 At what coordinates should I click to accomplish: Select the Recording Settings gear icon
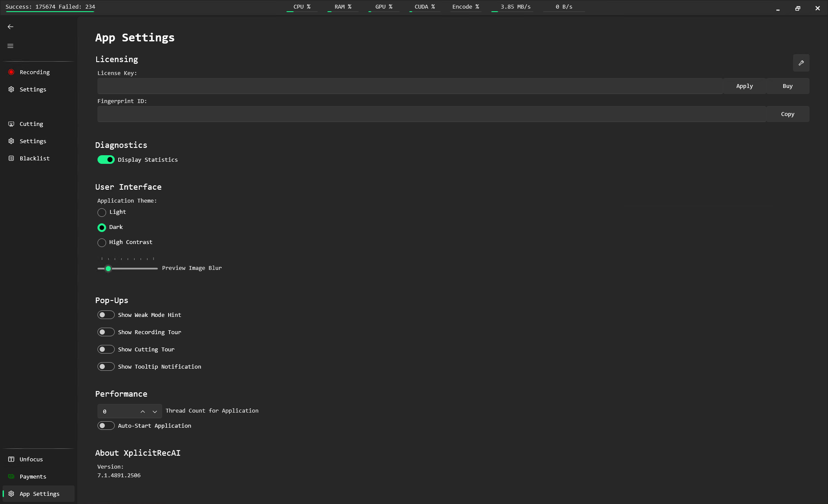click(x=11, y=89)
